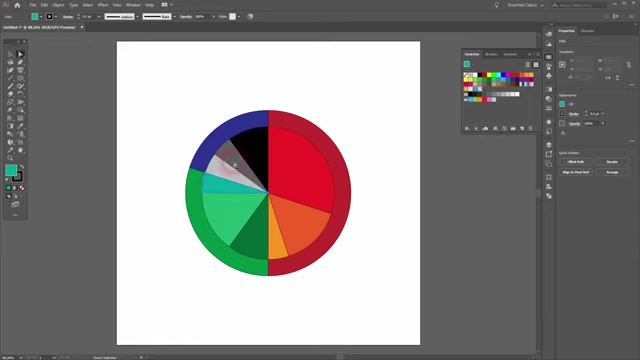Switch to the Libraries tab

[587, 31]
